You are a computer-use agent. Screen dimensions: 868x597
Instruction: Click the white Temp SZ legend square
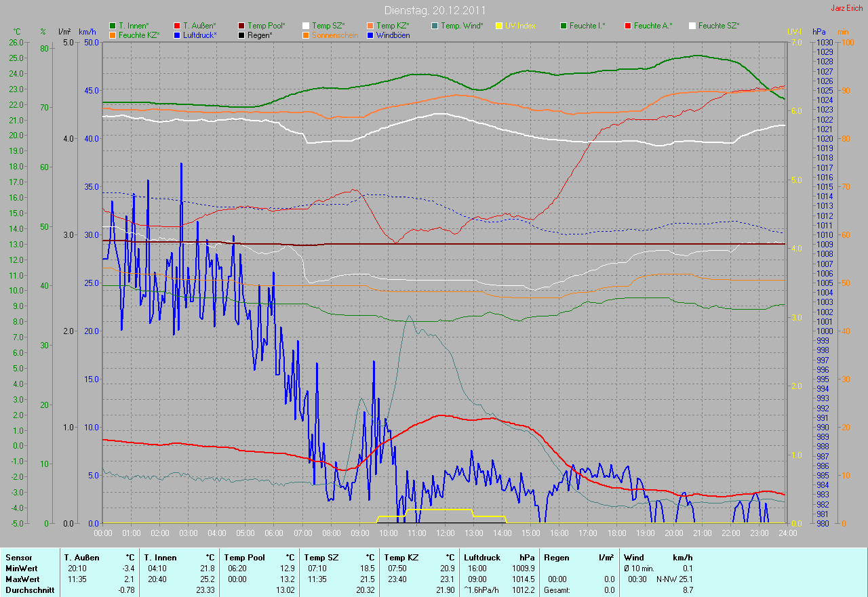pyautogui.click(x=306, y=26)
